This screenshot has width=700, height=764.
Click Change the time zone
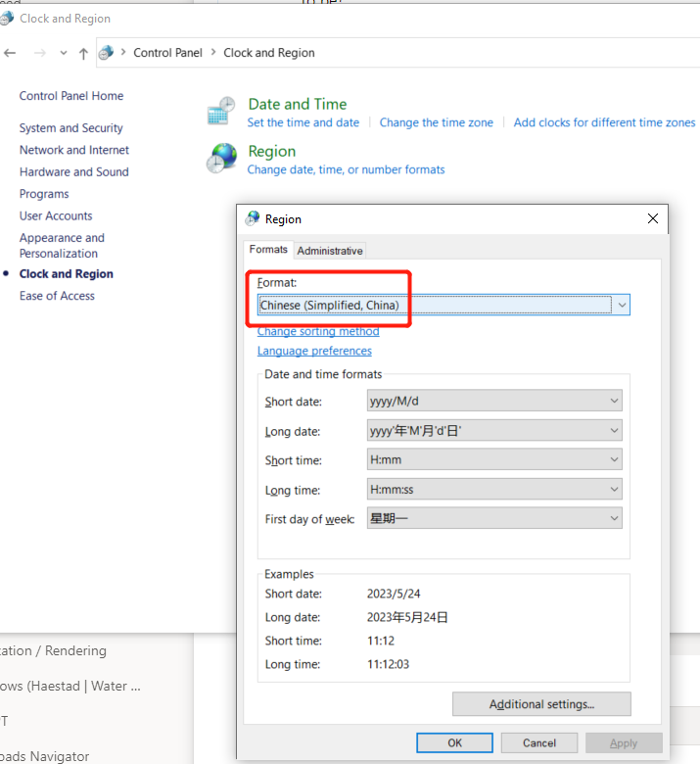tap(436, 122)
